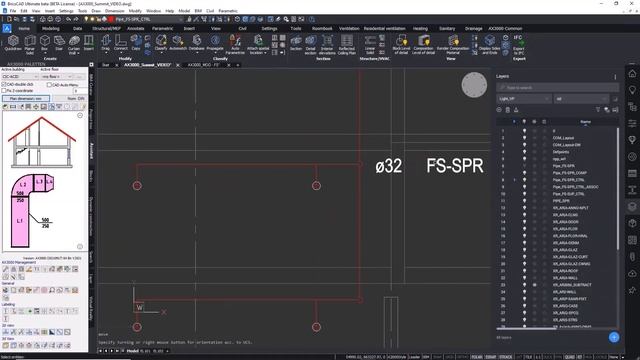
Task: Click the Linear Solid tool
Action: click(x=370, y=44)
